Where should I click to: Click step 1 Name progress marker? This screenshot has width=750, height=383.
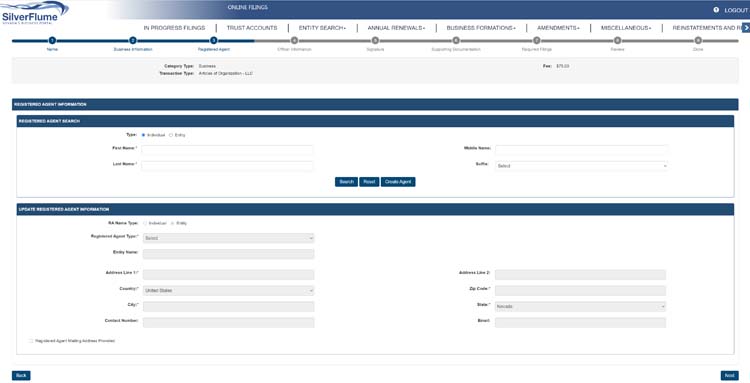click(x=52, y=41)
